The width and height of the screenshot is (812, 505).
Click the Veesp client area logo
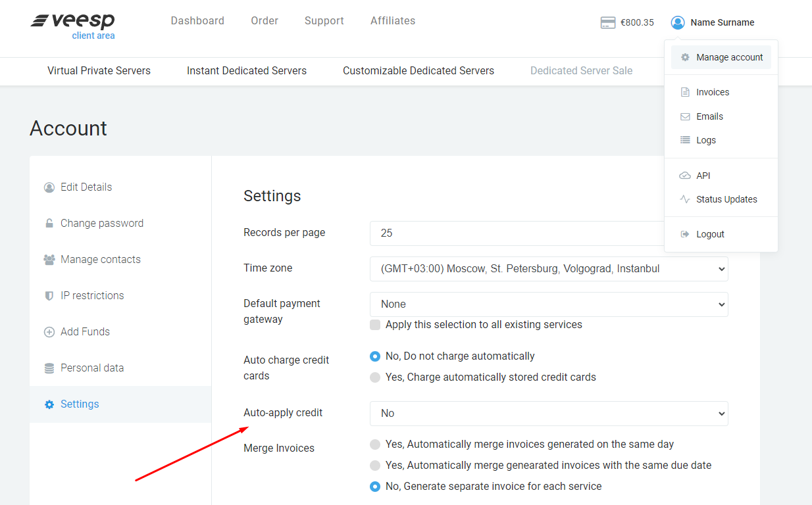(x=72, y=26)
